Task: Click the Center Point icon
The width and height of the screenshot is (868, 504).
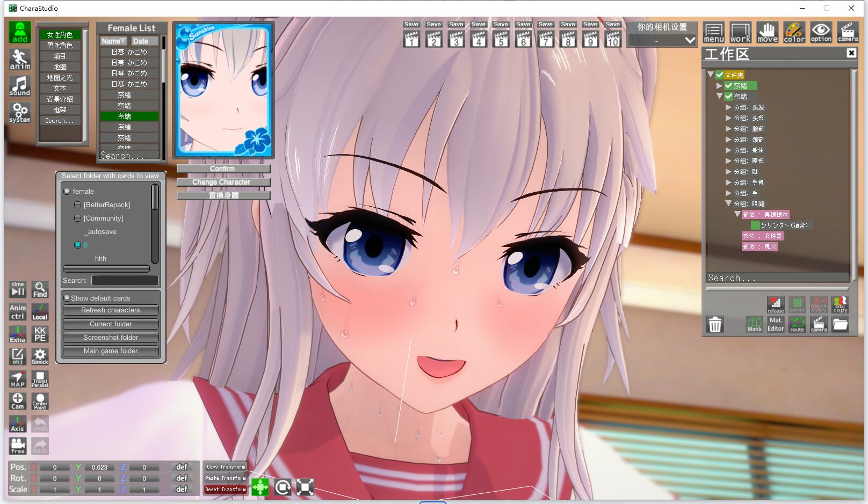Action: 40,401
